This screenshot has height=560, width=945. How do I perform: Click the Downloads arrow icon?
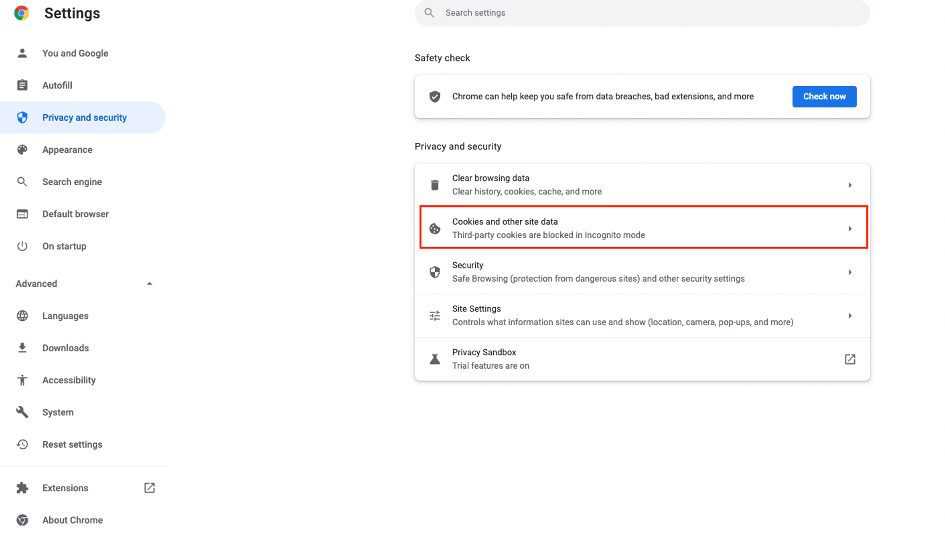[x=22, y=348]
